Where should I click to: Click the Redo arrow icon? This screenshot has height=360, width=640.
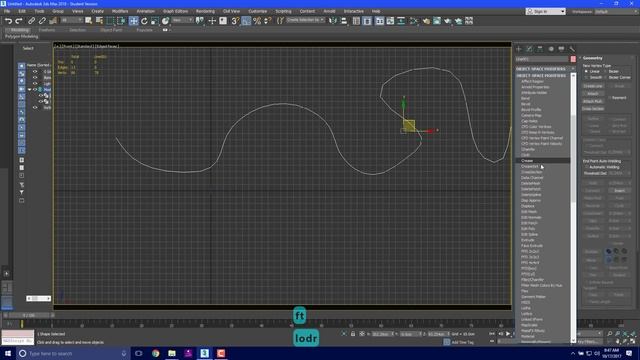(x=18, y=21)
